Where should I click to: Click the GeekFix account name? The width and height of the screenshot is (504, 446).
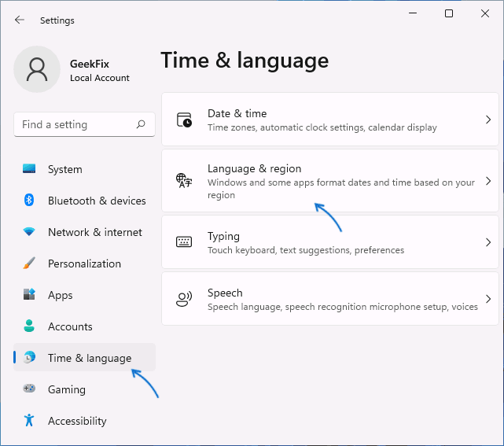(90, 64)
